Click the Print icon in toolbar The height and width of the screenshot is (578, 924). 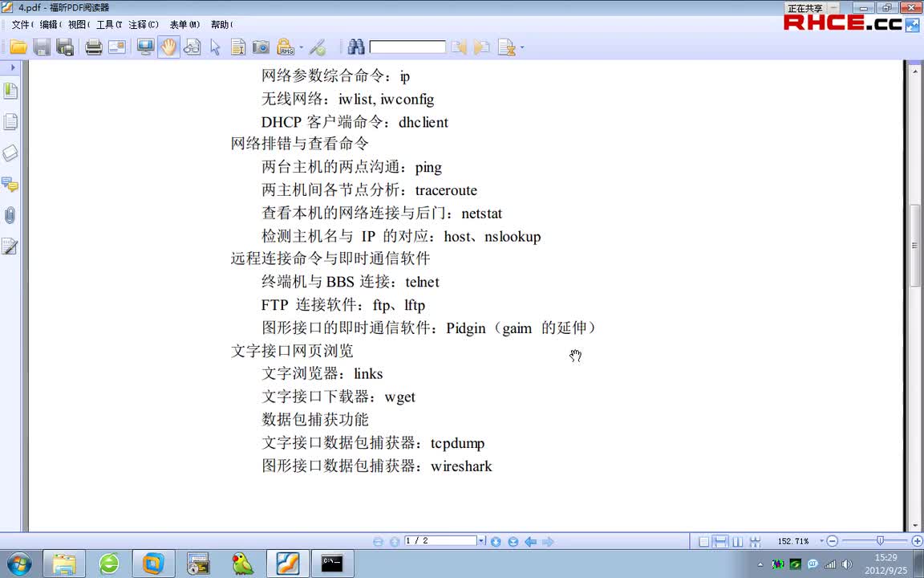(93, 47)
